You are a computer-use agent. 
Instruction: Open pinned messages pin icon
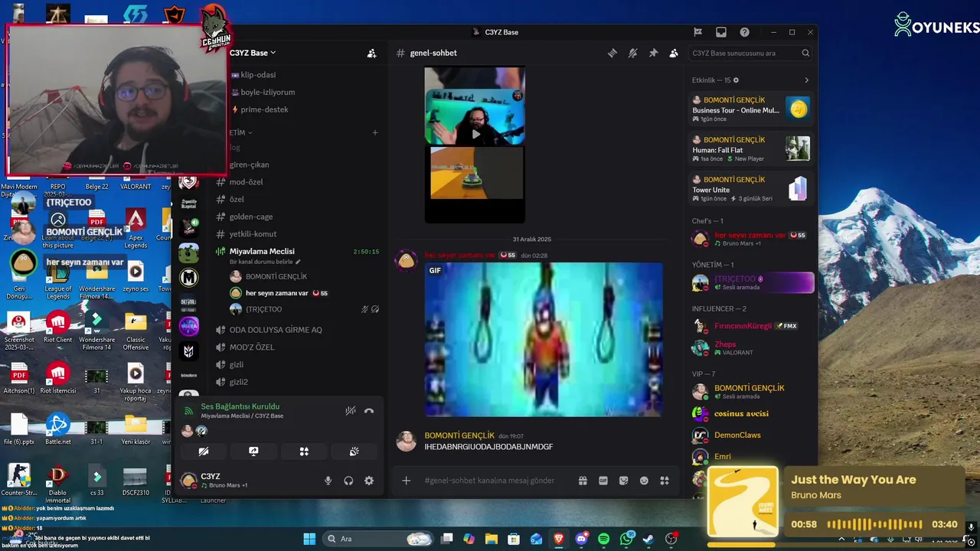[653, 53]
